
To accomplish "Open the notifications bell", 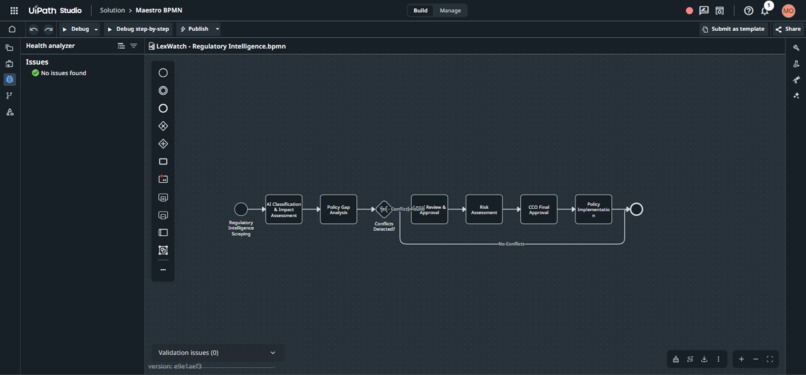I will pos(764,11).
